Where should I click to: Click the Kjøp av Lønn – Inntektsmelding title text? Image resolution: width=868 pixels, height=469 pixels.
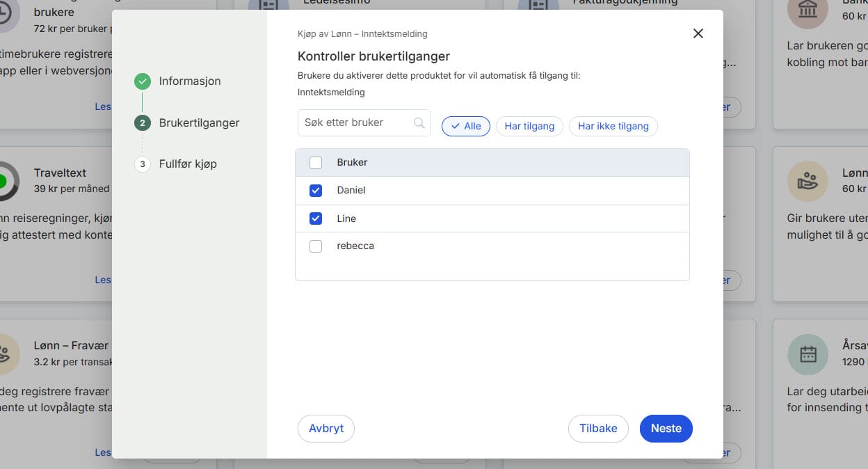pyautogui.click(x=362, y=33)
